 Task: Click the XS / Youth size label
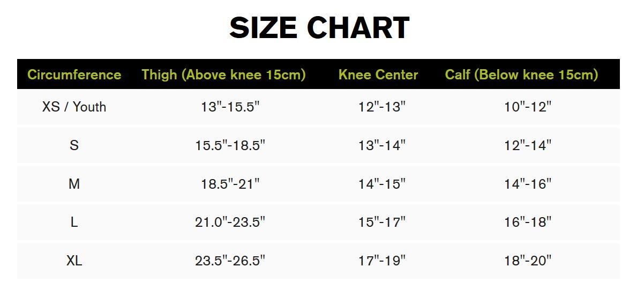click(x=74, y=107)
